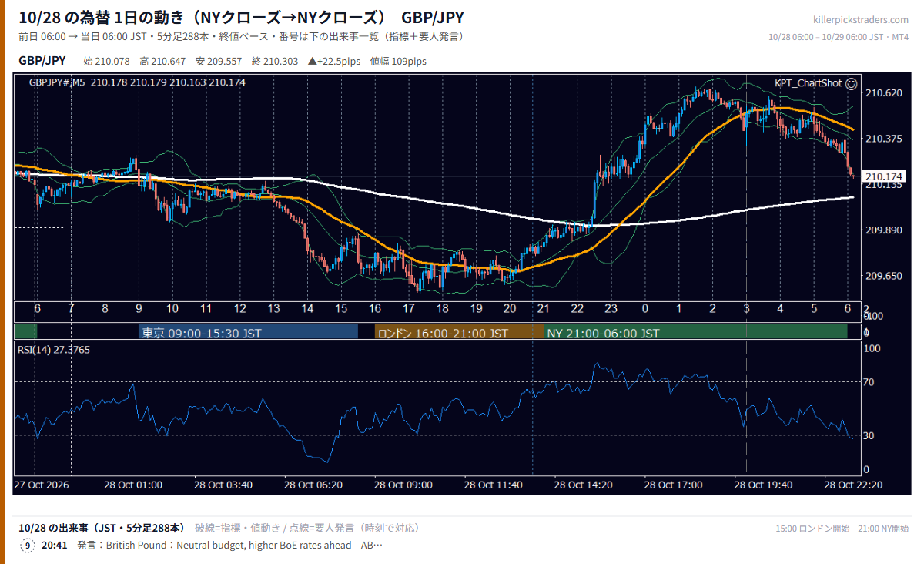Click the subtitle starting 前日 06:00 → 当日 06:00
The width and height of the screenshot is (924, 564).
[x=241, y=36]
